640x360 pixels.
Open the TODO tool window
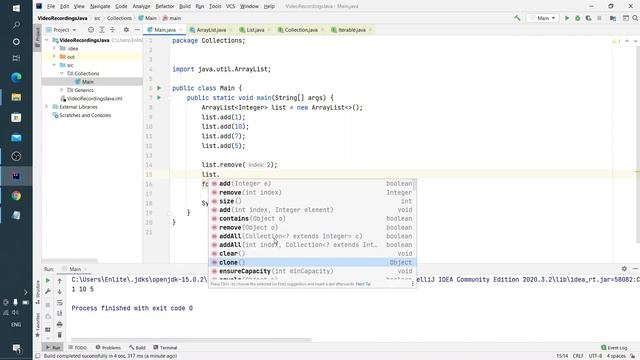[78, 347]
